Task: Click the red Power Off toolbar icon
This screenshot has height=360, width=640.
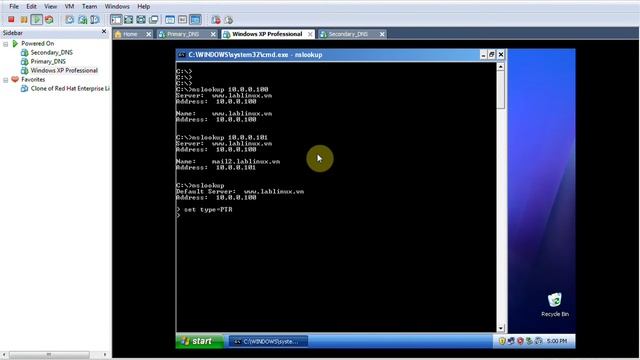Action: click(11, 19)
